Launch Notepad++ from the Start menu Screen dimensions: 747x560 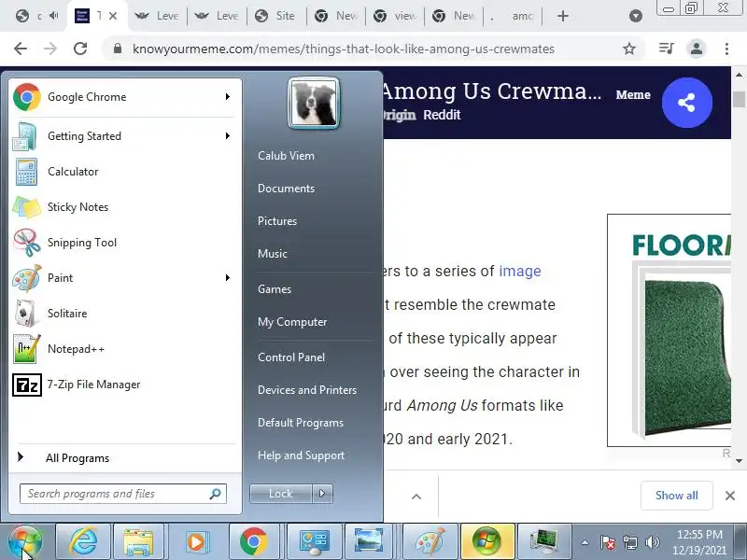125,349
